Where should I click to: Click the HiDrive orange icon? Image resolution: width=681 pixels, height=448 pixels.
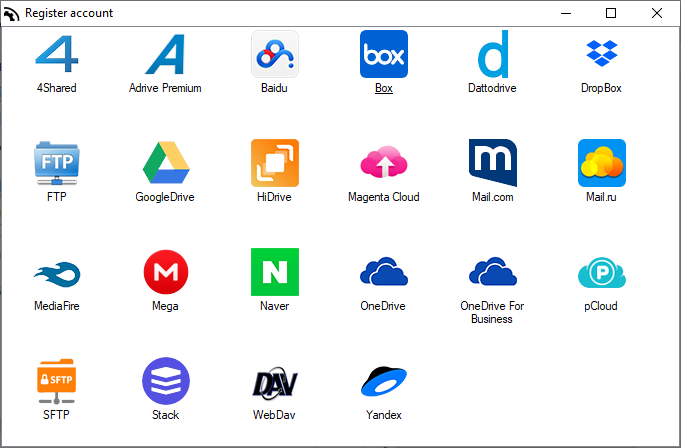coord(274,163)
